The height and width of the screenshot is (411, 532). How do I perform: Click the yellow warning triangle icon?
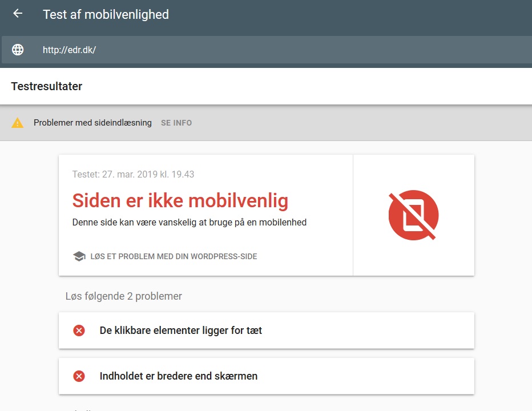tap(18, 123)
